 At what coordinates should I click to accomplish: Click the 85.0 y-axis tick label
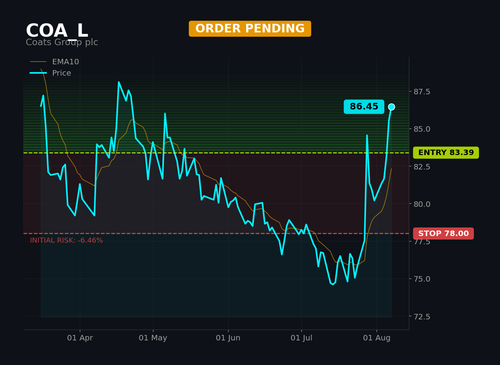tap(422, 129)
